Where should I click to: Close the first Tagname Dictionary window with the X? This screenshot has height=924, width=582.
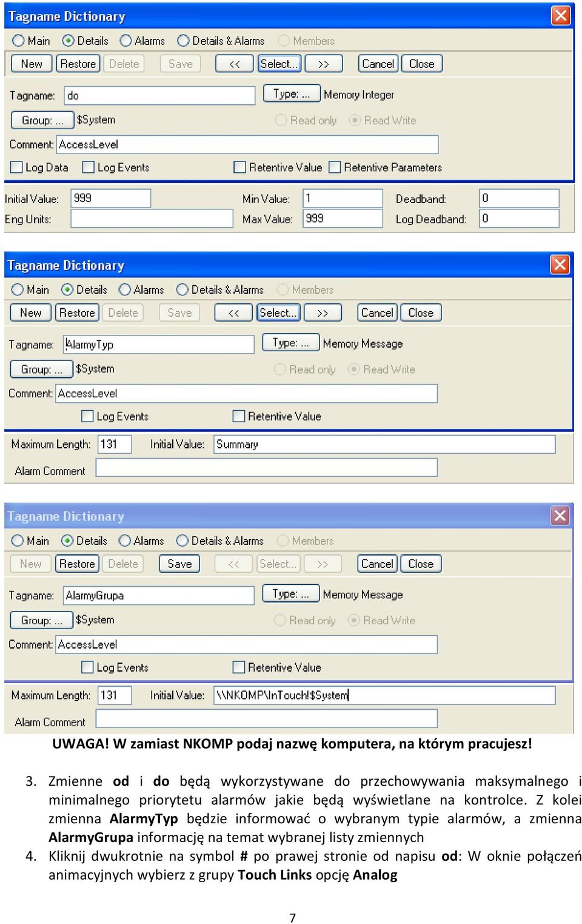point(561,15)
